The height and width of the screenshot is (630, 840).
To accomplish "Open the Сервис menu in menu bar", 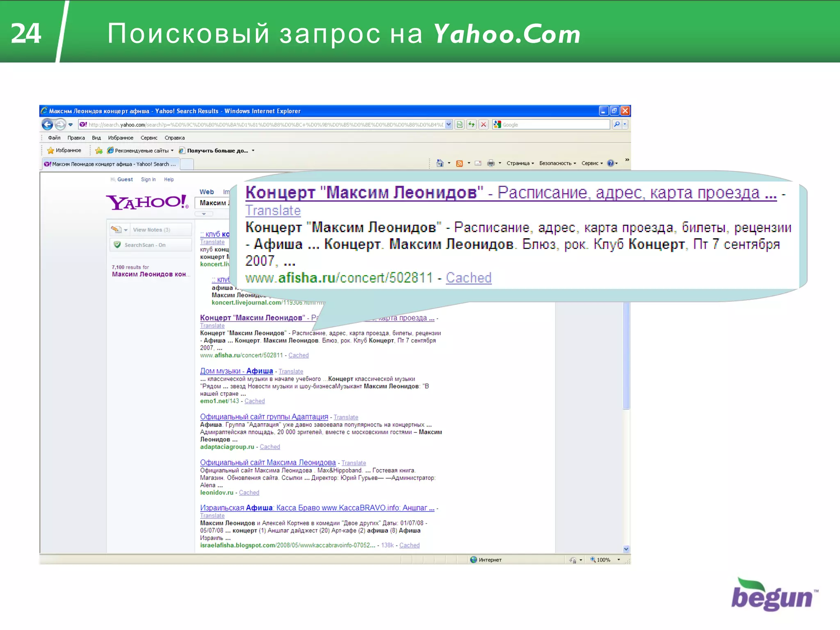I will (149, 138).
